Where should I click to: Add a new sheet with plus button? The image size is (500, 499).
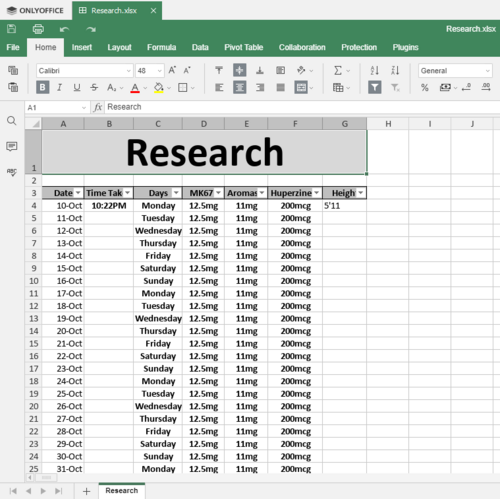[86, 491]
